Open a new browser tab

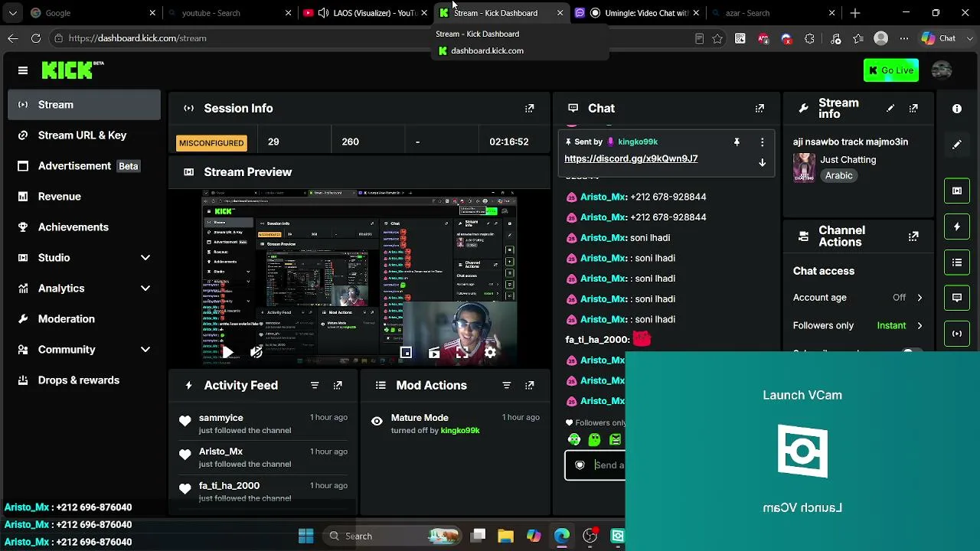click(x=855, y=13)
